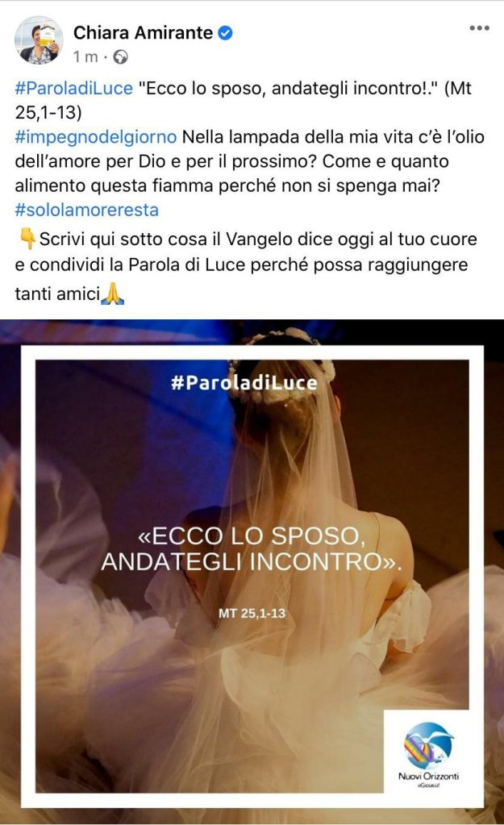This screenshot has width=504, height=825.
Task: Click the #ParoladiLuce heading inside the image
Action: pos(244,382)
